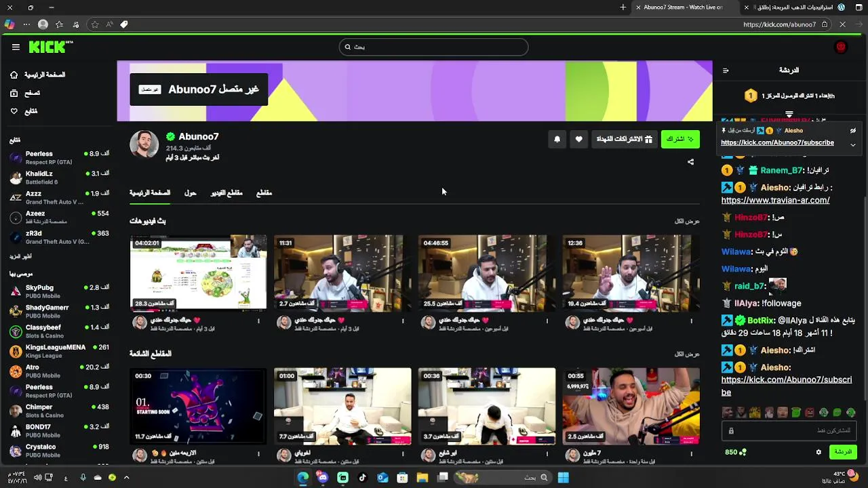Open the 00:30 Starting Soon clip
Viewport: 868px width, 488px height.
(x=198, y=406)
